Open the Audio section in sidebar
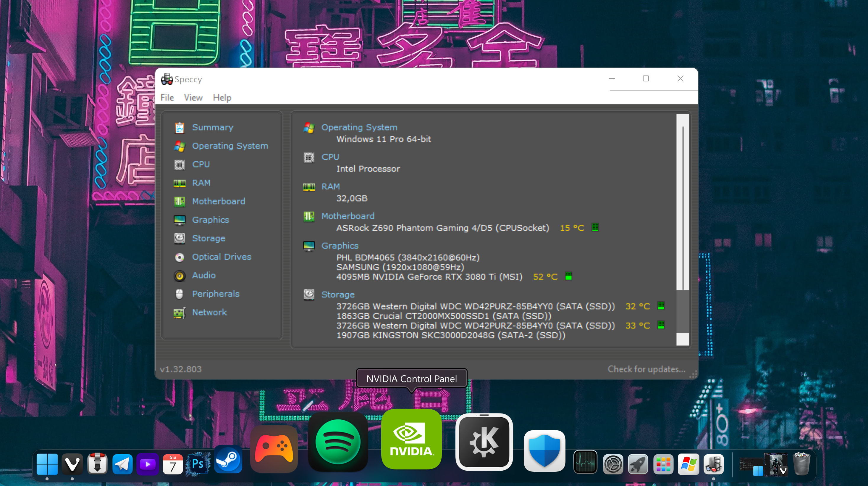Image resolution: width=868 pixels, height=486 pixels. click(203, 276)
